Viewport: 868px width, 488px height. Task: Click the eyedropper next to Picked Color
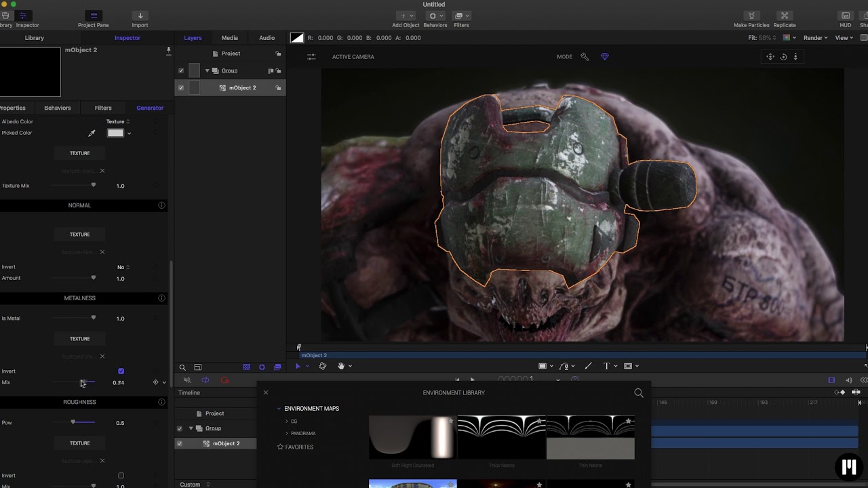(92, 133)
